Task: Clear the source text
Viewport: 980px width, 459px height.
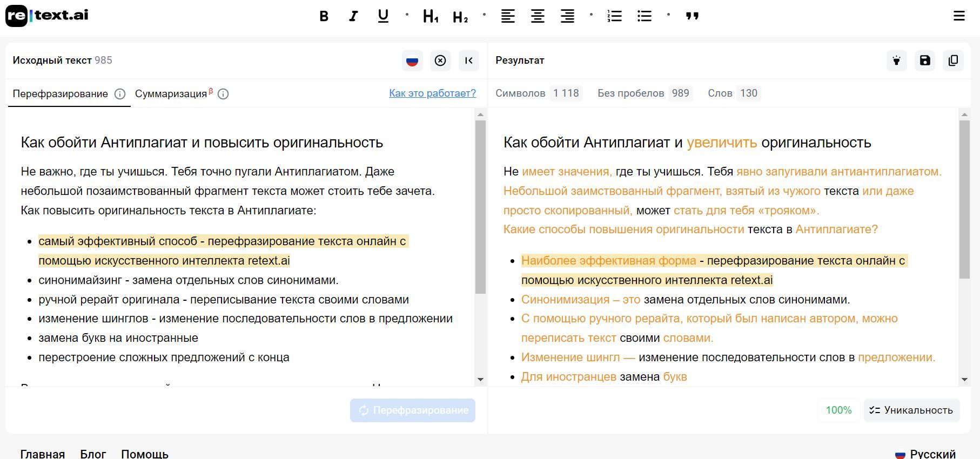Action: (440, 60)
